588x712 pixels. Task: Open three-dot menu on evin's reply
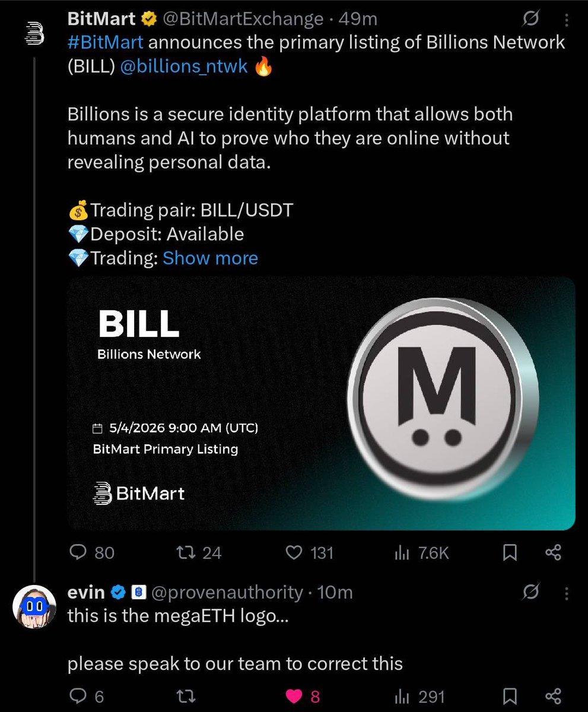567,593
